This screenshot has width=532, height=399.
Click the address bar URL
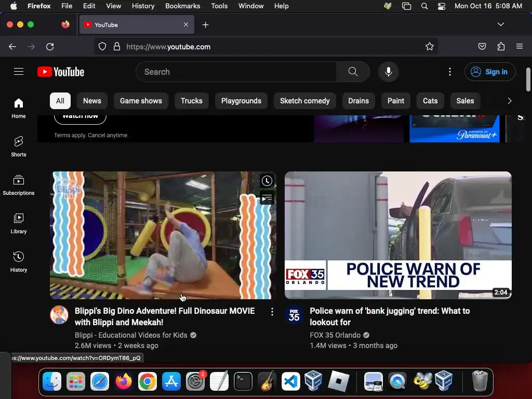[x=168, y=47]
